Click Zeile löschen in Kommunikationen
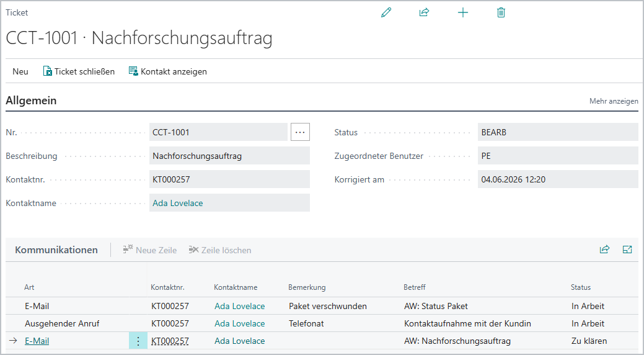This screenshot has height=355, width=644. coord(220,250)
